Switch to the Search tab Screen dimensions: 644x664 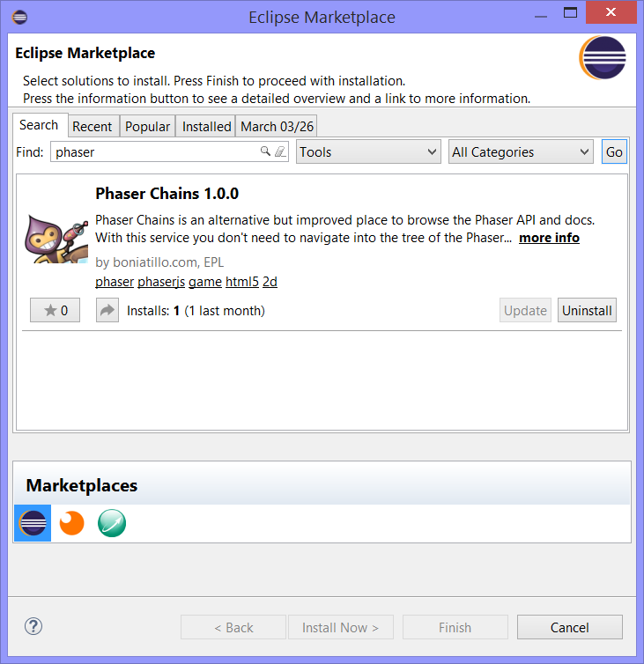click(x=40, y=125)
